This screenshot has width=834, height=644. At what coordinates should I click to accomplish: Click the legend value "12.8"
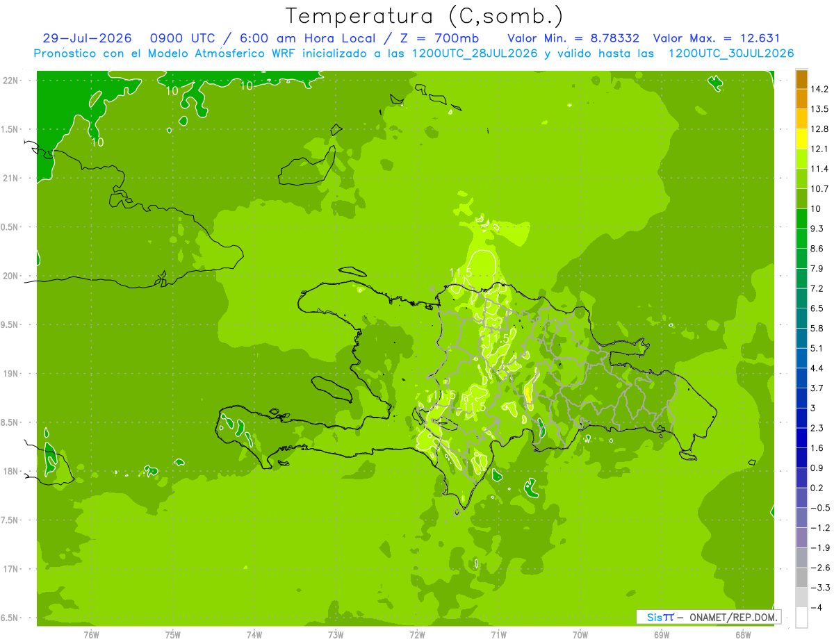(x=820, y=129)
